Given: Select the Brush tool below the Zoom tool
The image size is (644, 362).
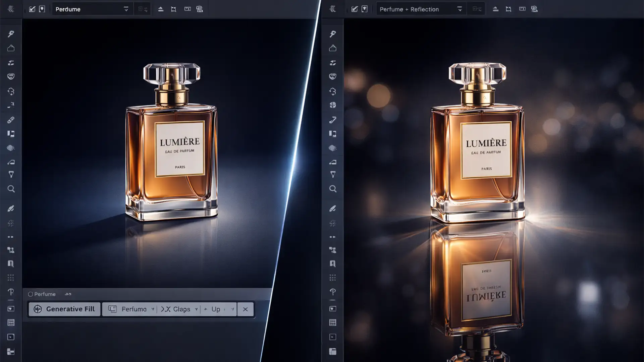Looking at the screenshot, I should point(11,208).
